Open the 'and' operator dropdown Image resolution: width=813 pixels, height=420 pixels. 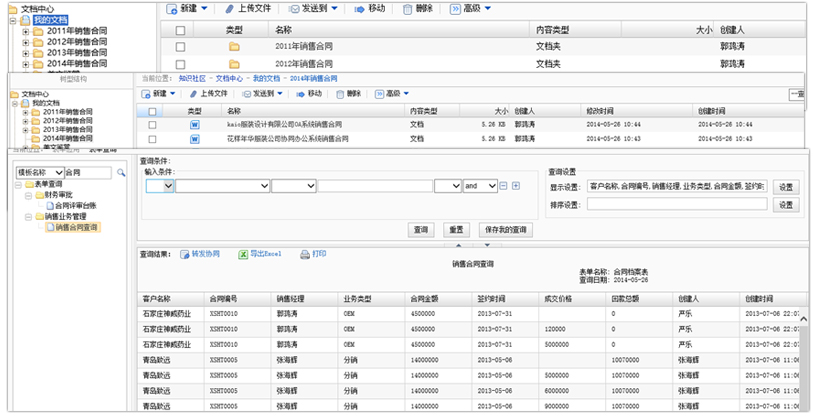click(x=480, y=186)
